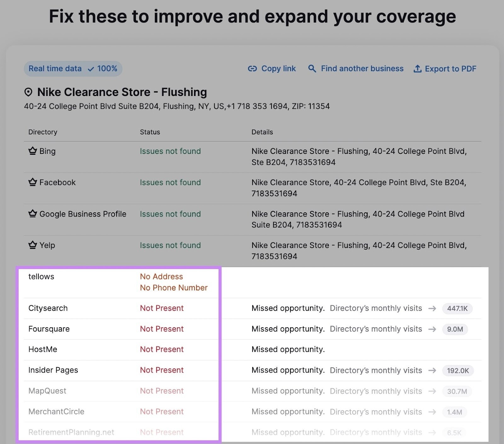Click the magnifier icon beside Find another business
Image resolution: width=504 pixels, height=444 pixels.
coord(312,69)
